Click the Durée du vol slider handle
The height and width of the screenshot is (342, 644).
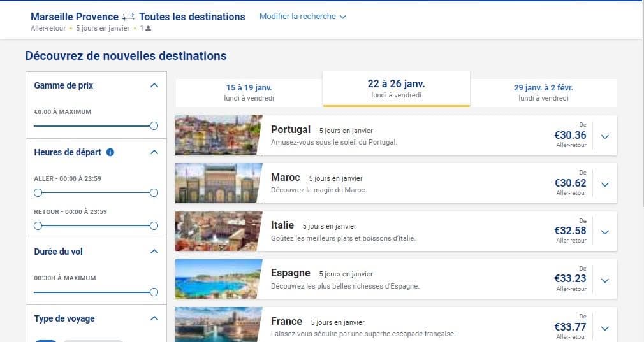(x=154, y=292)
